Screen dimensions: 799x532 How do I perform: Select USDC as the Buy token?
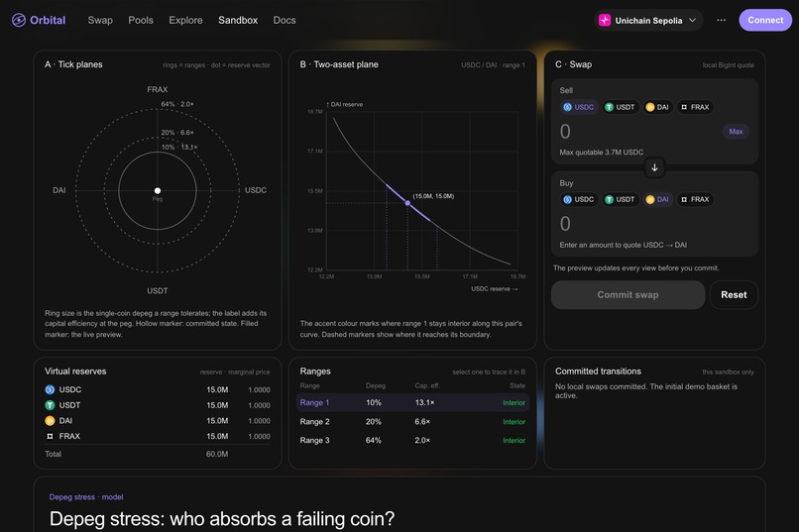(578, 199)
